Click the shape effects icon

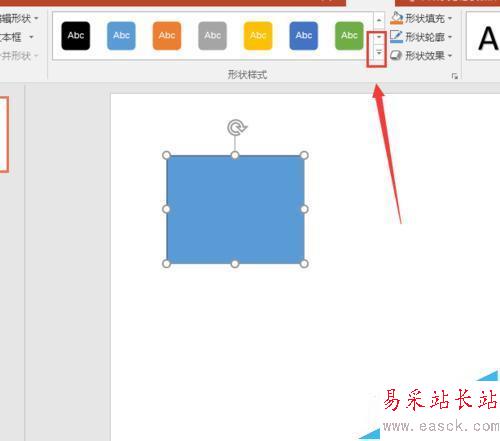(396, 55)
